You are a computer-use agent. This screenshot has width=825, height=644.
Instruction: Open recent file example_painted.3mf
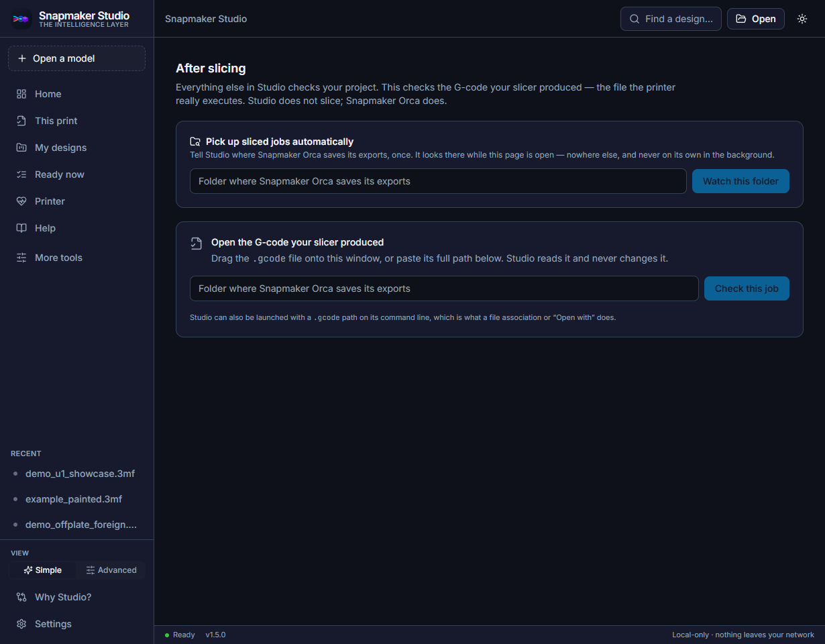pos(74,499)
